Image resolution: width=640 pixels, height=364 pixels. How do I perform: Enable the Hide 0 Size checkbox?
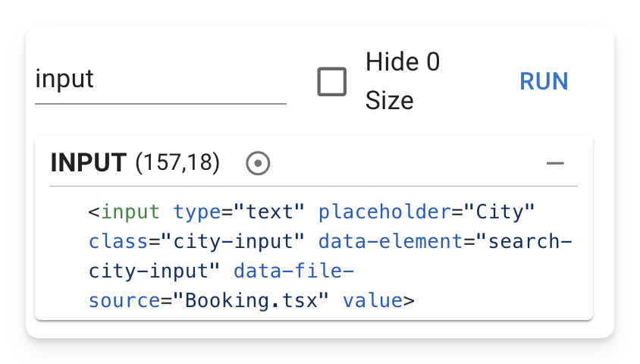coord(332,82)
